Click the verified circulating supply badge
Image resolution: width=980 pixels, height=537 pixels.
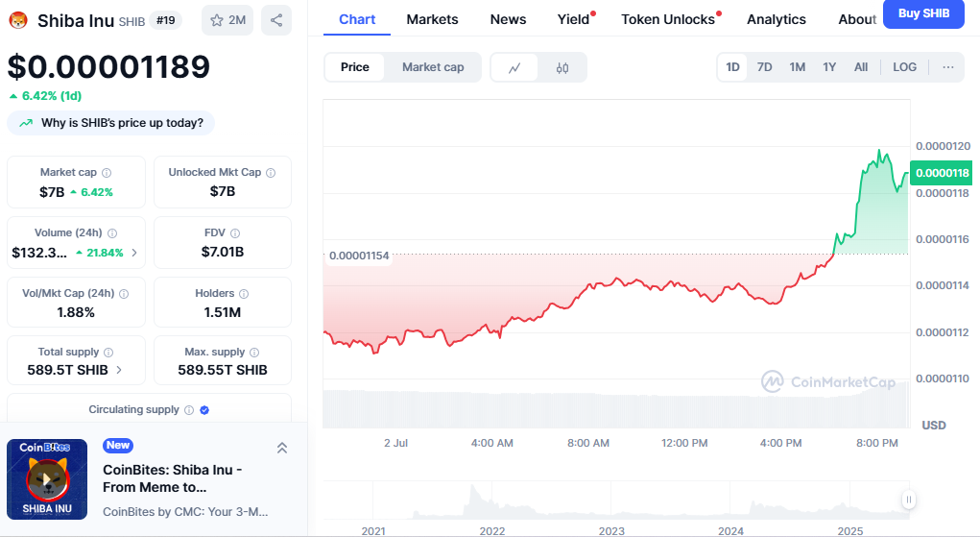click(x=204, y=410)
